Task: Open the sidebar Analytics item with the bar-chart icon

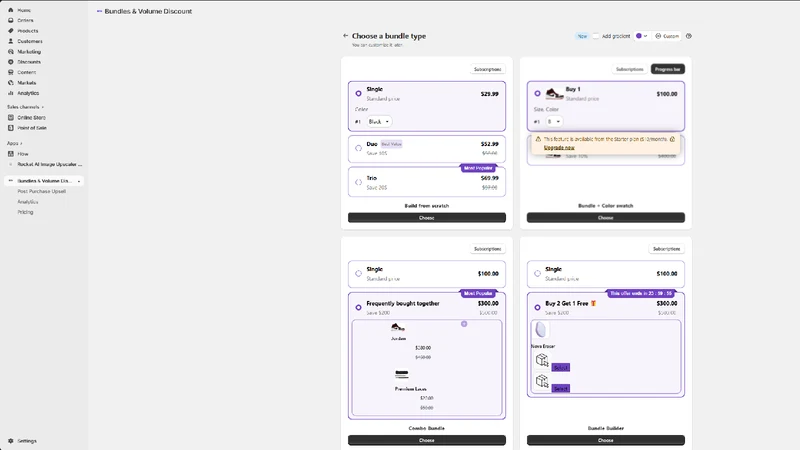Action: click(28, 93)
